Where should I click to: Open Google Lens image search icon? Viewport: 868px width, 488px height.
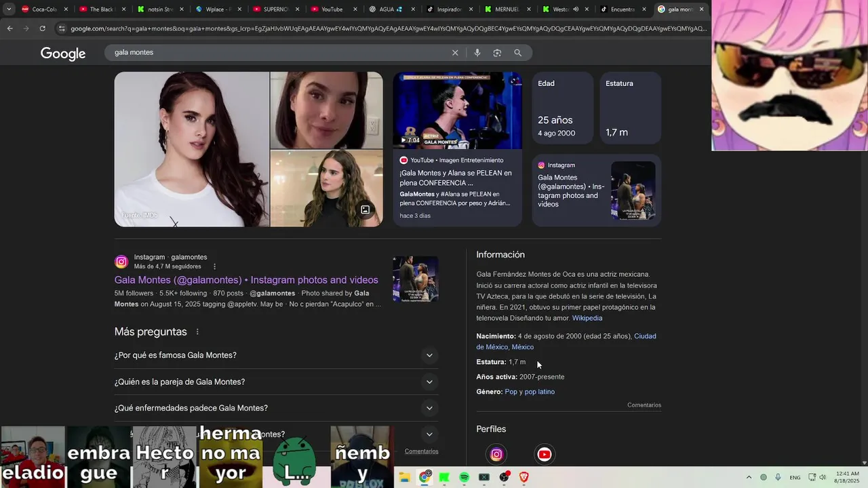(x=497, y=53)
